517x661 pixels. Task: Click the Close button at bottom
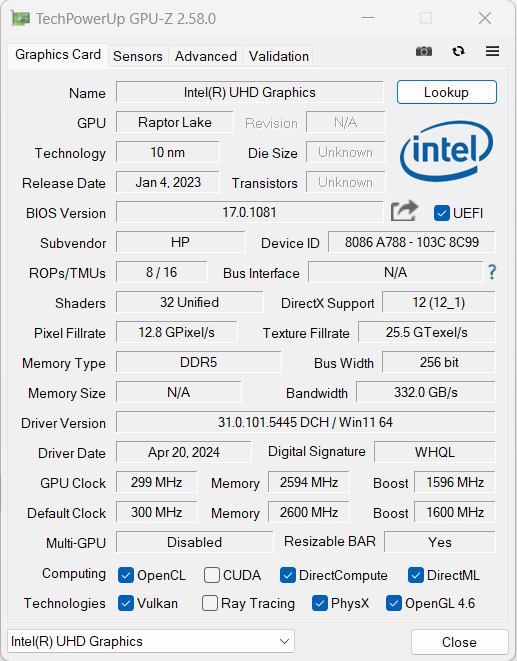(x=459, y=642)
